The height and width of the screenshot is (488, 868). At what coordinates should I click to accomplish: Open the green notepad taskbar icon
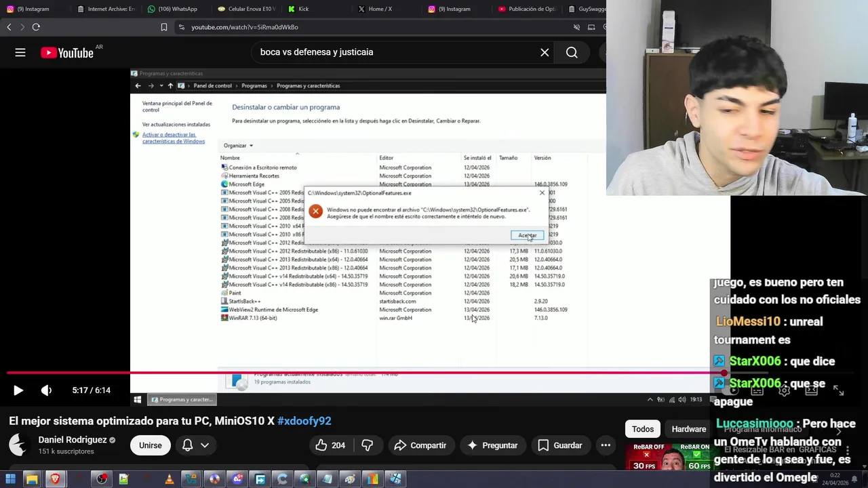[x=123, y=479]
